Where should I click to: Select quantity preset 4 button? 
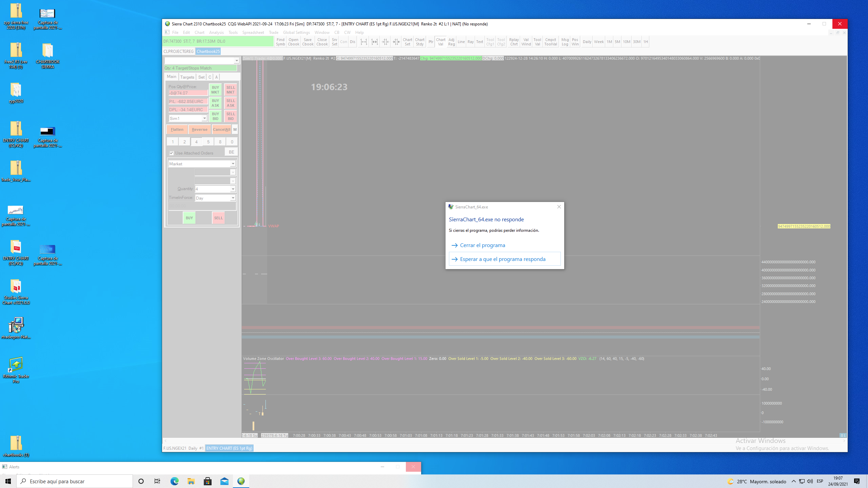pos(196,142)
